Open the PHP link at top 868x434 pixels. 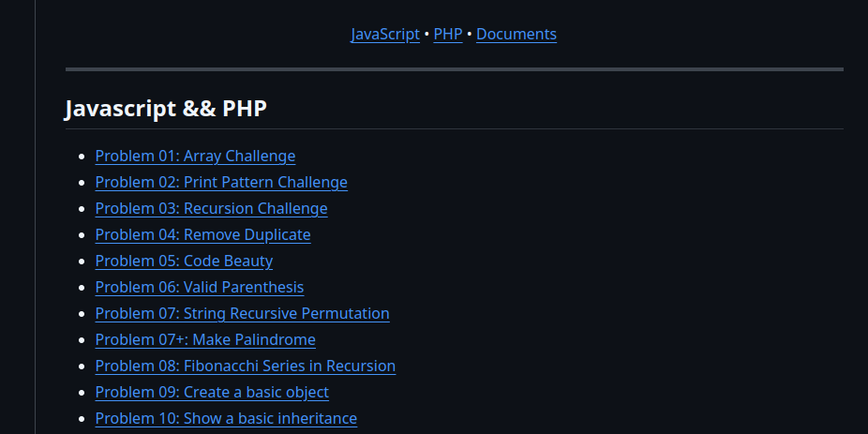click(x=447, y=34)
